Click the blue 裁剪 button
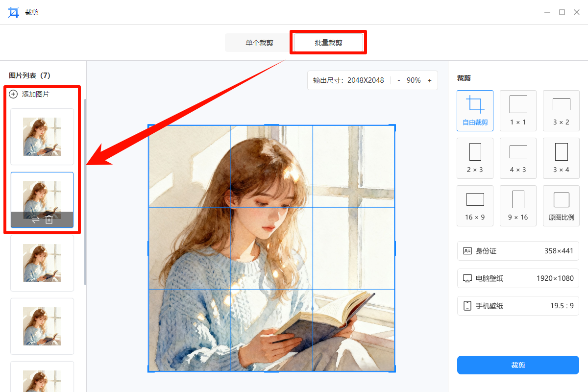 [518, 365]
